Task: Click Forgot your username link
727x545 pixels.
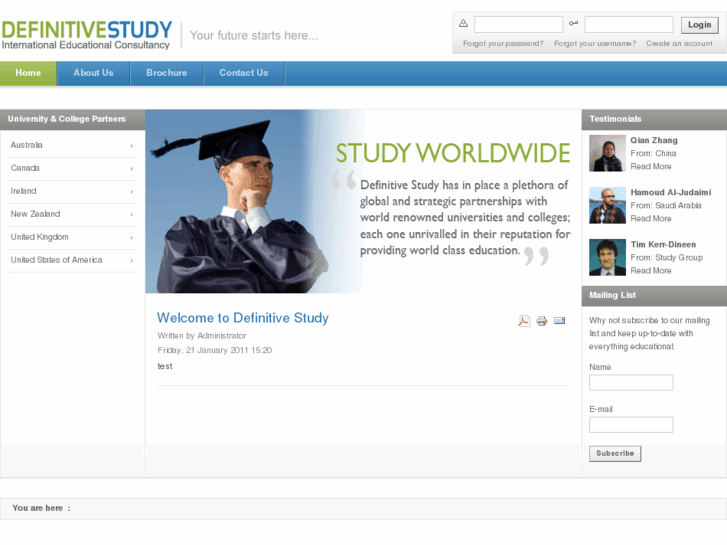Action: click(595, 43)
